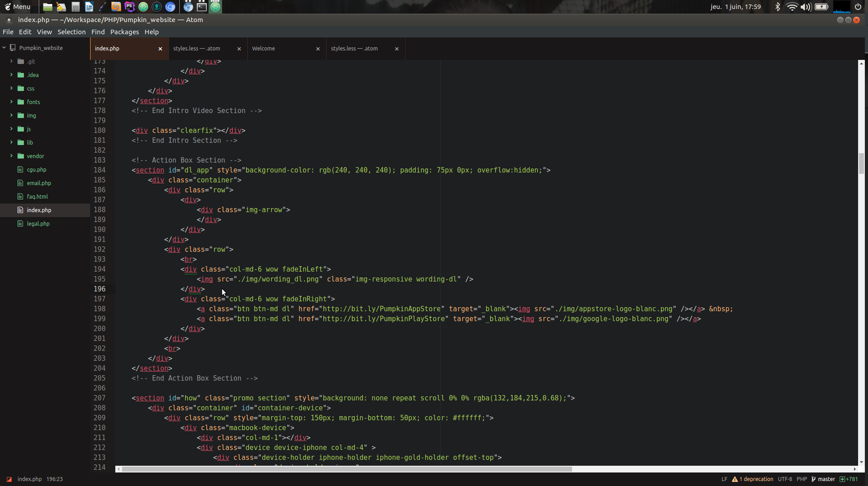The image size is (868, 486).
Task: Close the Welcome tab
Action: (x=318, y=49)
